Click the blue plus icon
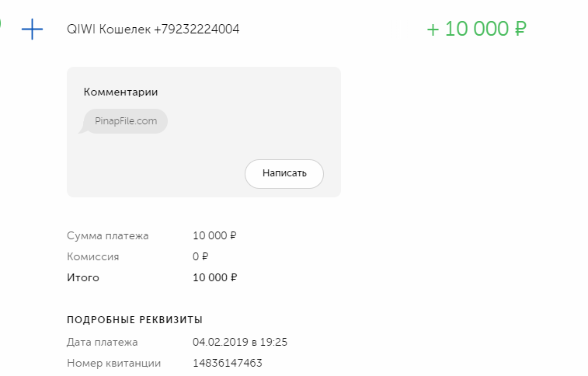The width and height of the screenshot is (588, 376). (x=32, y=30)
